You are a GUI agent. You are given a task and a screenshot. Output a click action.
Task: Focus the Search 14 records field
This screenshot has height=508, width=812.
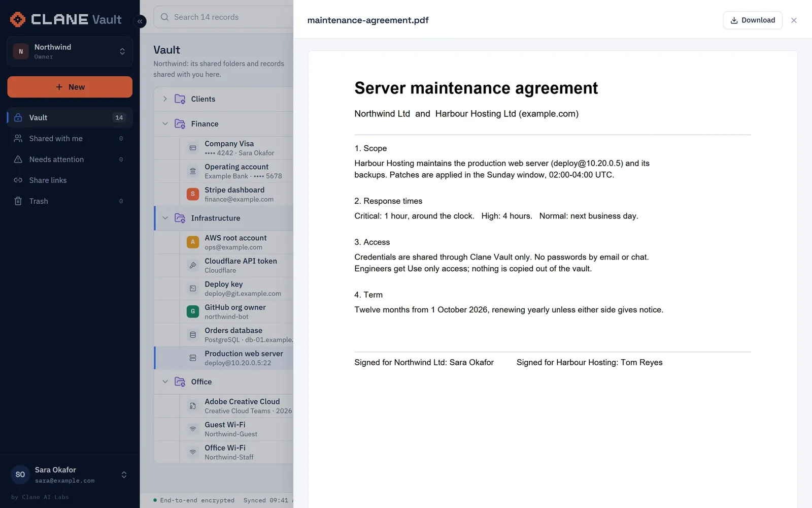coord(223,17)
